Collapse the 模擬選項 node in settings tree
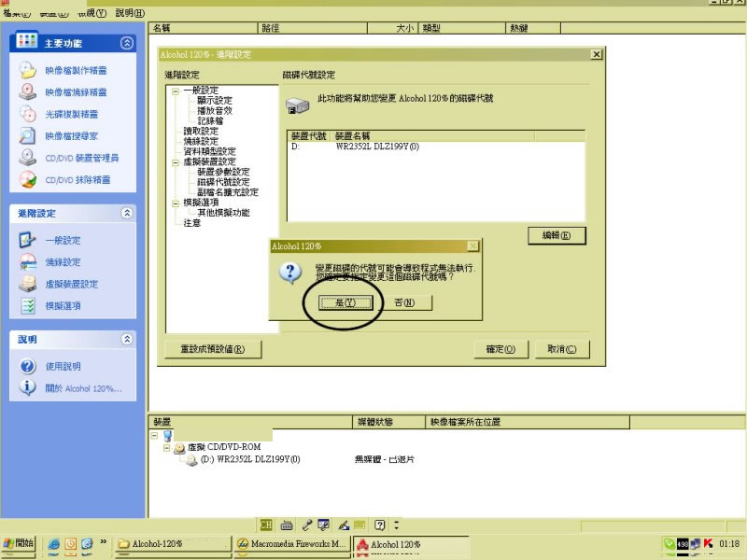This screenshot has height=560, width=747. coord(176,203)
